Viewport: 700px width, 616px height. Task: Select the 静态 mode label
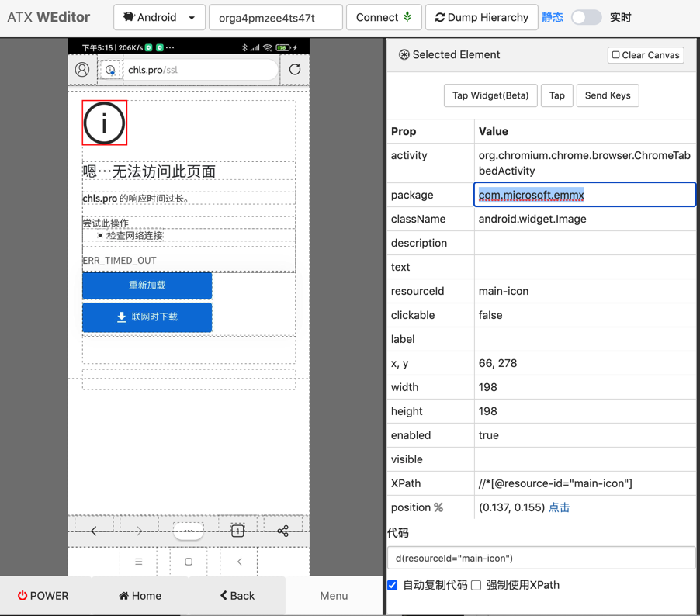pyautogui.click(x=553, y=17)
